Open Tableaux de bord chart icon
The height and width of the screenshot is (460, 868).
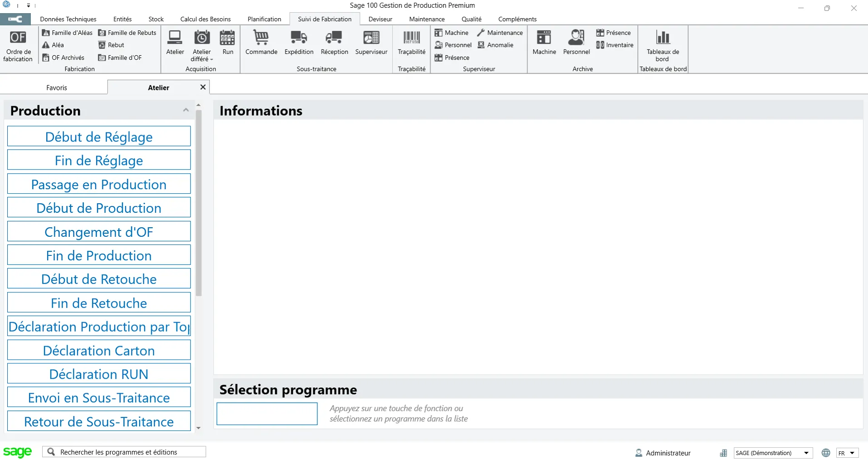[663, 45]
